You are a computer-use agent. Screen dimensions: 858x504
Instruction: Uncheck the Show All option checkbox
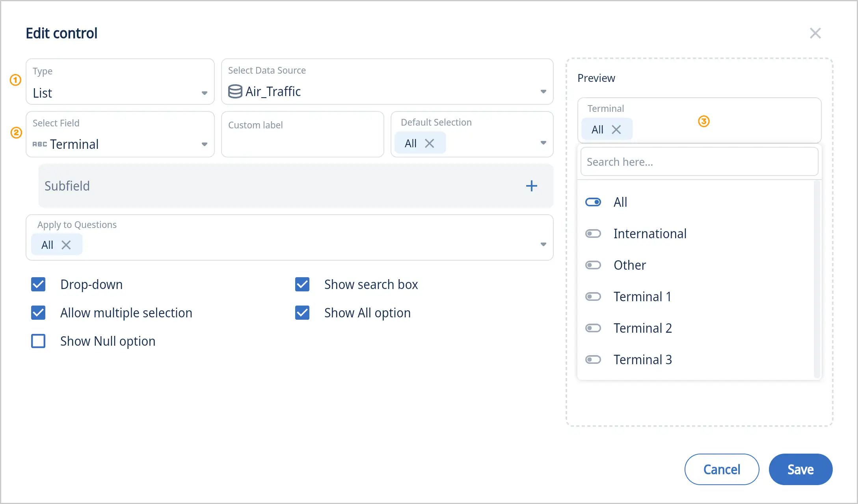click(x=302, y=313)
